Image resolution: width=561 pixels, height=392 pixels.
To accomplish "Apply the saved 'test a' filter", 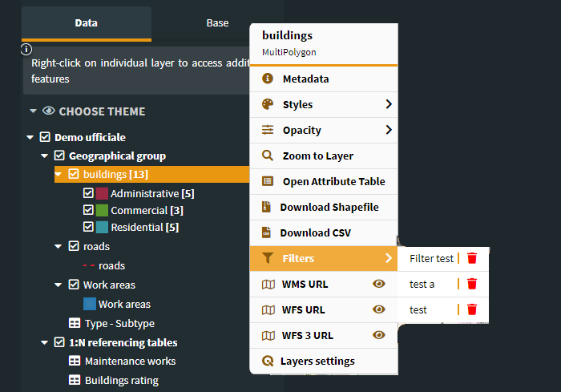I will tap(422, 285).
